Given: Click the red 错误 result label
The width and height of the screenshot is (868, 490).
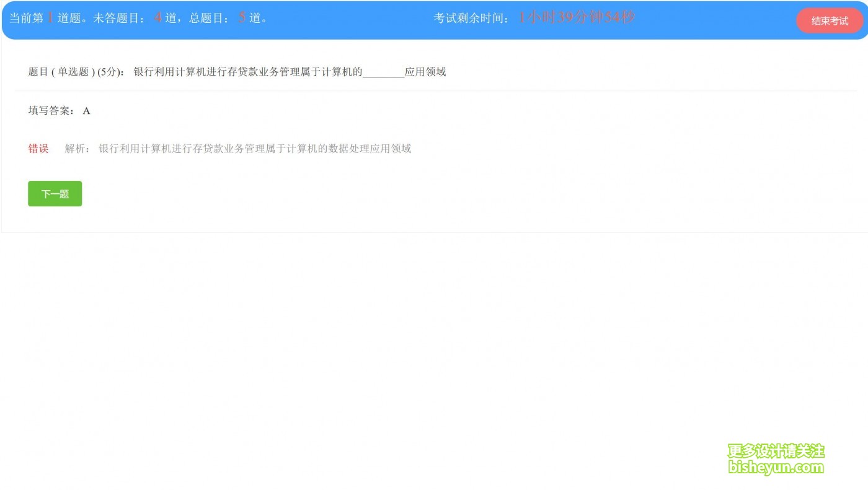Looking at the screenshot, I should pyautogui.click(x=38, y=149).
